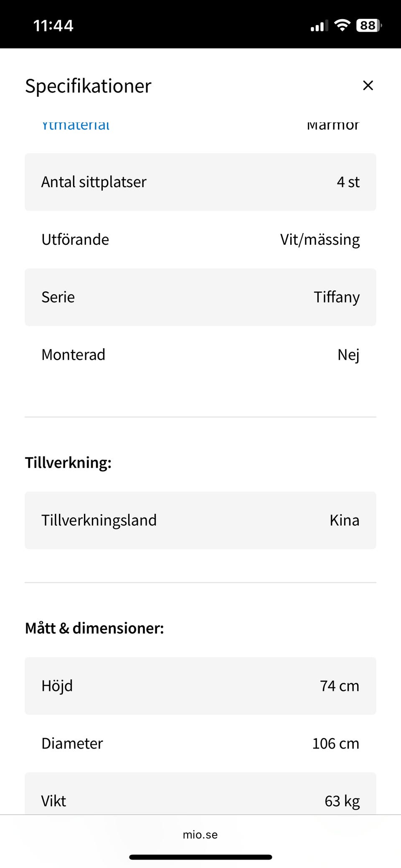Tap the Tiffany series value
This screenshot has width=401, height=868.
click(x=336, y=297)
